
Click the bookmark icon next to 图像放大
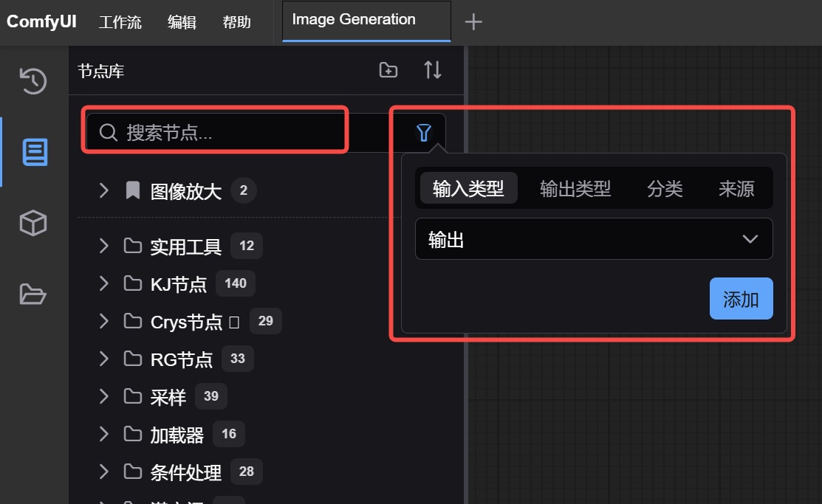coord(131,190)
